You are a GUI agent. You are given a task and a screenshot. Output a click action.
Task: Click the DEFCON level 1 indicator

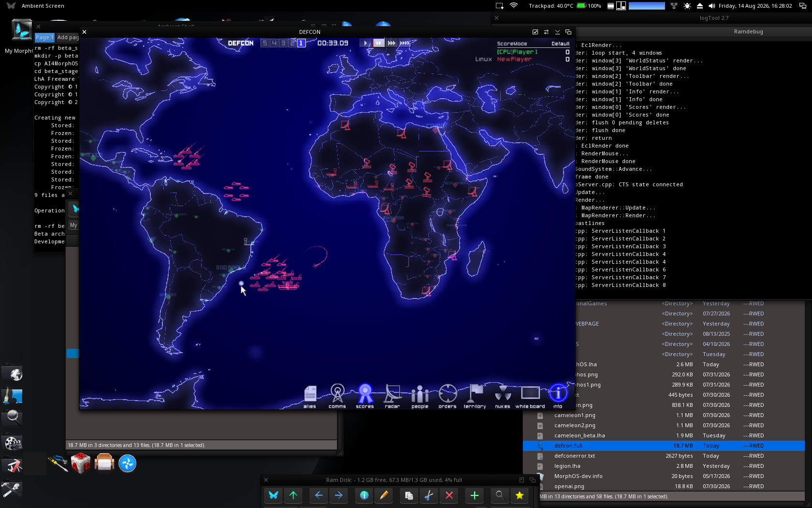(301, 43)
